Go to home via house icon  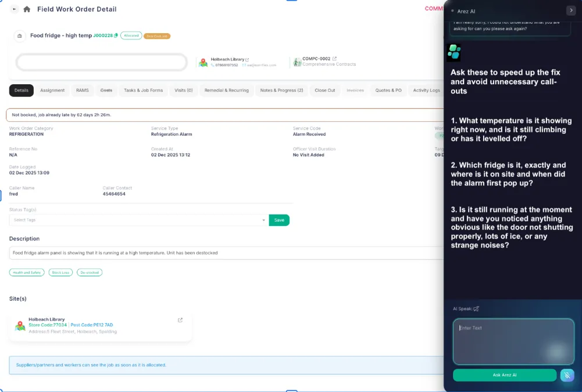point(27,9)
